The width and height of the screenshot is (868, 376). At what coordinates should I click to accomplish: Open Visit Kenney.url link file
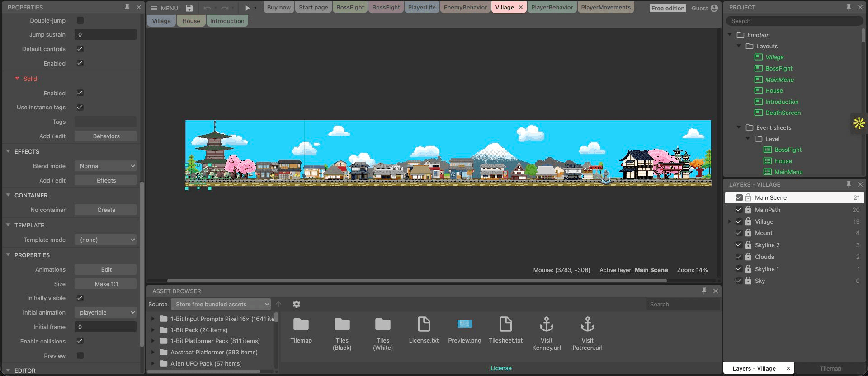[547, 334]
